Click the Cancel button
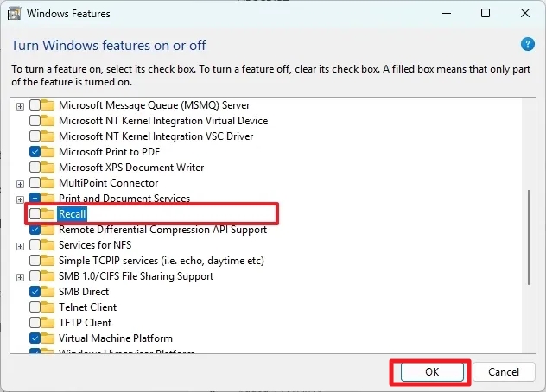Viewport: 546px width, 392px height. pos(503,372)
